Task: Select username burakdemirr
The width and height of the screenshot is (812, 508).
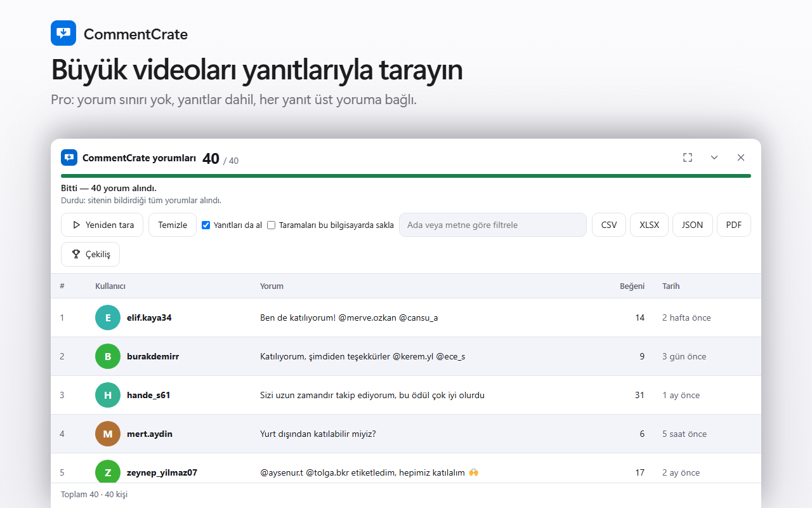Action: [153, 356]
